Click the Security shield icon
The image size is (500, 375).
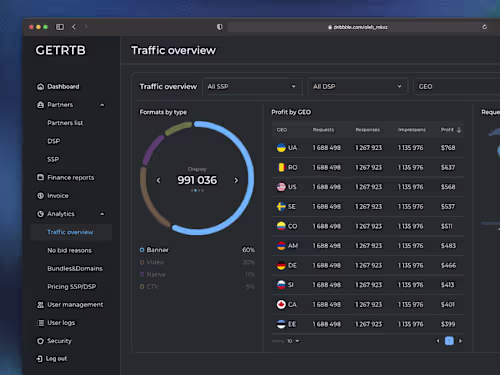tap(40, 341)
